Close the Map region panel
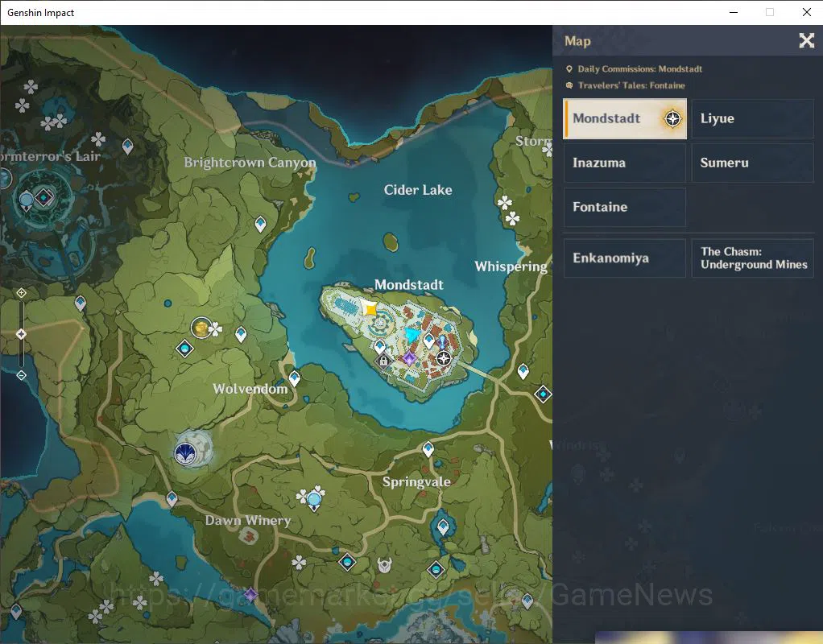The image size is (823, 644). pyautogui.click(x=806, y=40)
